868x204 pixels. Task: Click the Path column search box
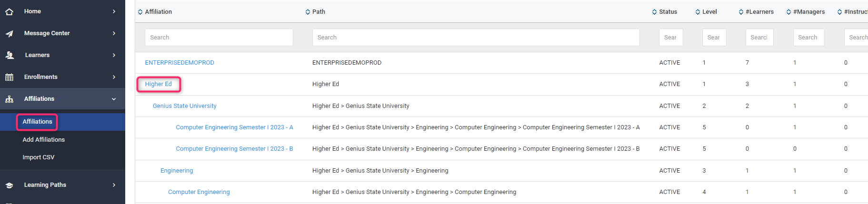[x=475, y=38]
